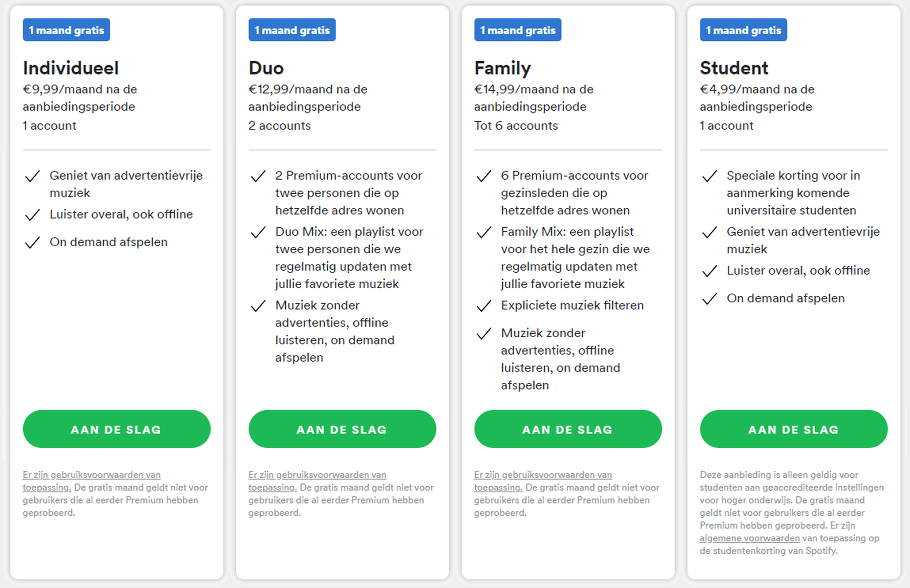Click the checkmark beside 'Speciale korting' in Student
The height and width of the screenshot is (588, 910).
(709, 176)
